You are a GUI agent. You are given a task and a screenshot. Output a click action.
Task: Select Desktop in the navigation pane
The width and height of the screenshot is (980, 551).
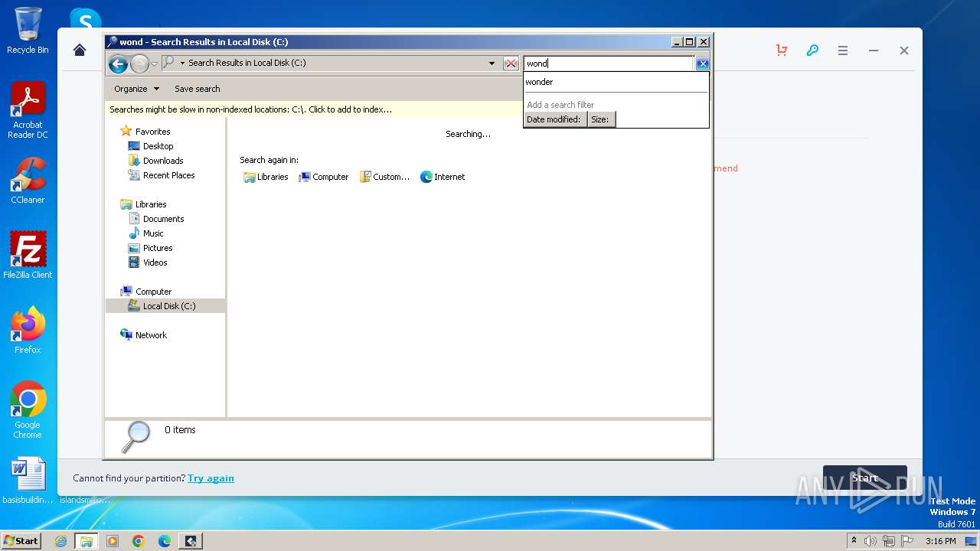[x=158, y=146]
